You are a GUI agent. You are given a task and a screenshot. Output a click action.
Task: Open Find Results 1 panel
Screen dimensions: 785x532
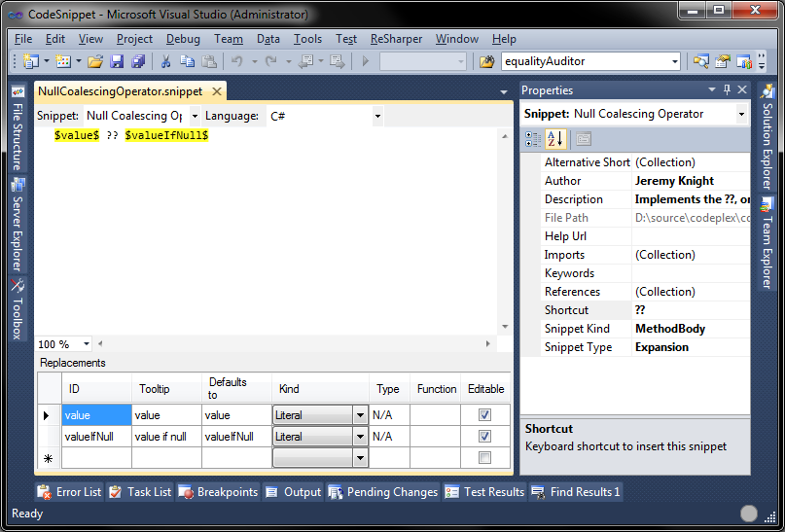pyautogui.click(x=576, y=492)
